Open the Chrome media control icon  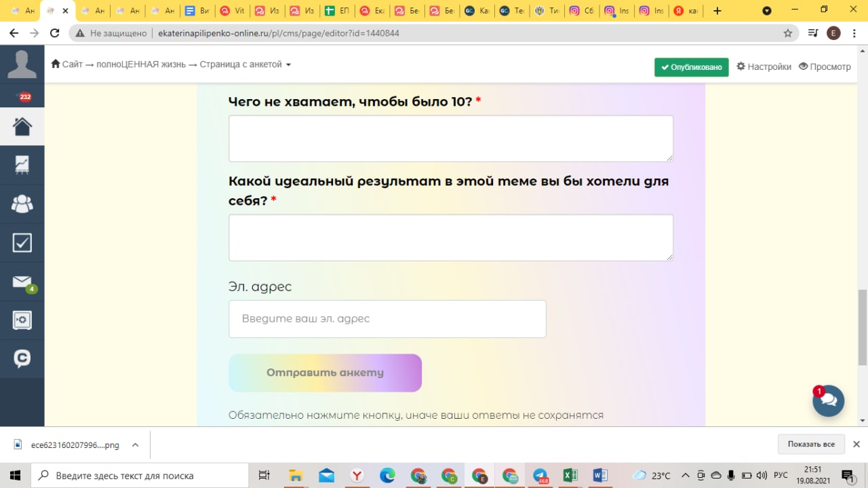point(813,33)
